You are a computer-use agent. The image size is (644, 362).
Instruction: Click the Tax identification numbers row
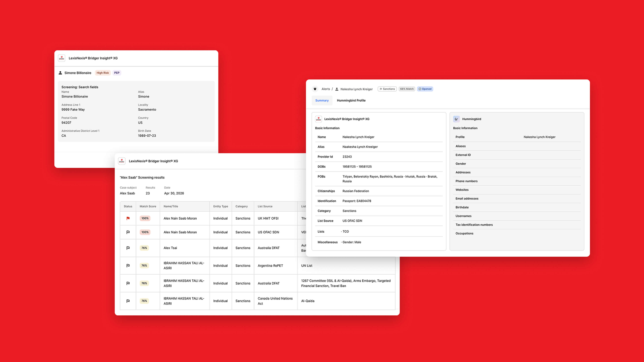[517, 225]
